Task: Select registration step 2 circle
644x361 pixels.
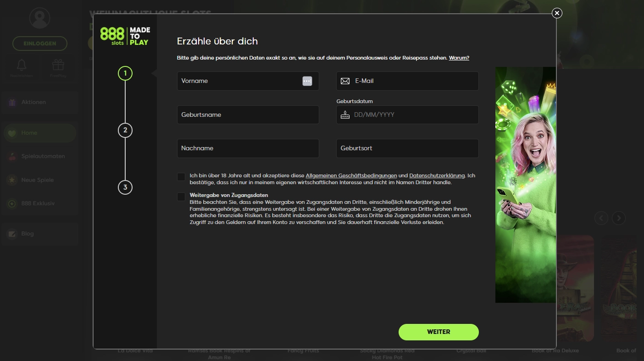Action: coord(125,130)
